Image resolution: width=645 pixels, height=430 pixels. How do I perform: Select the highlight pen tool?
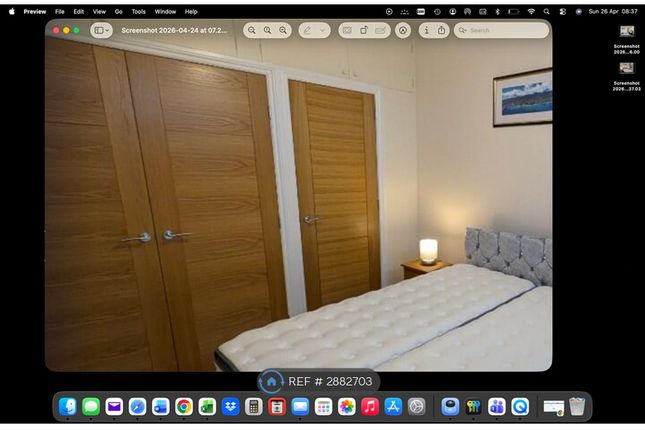point(307,30)
